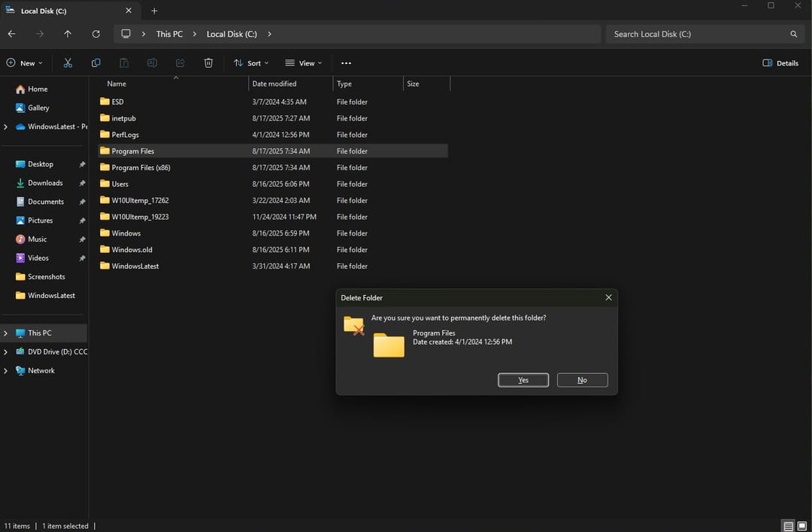812x532 pixels.
Task: Toggle the Details pane
Action: click(780, 63)
